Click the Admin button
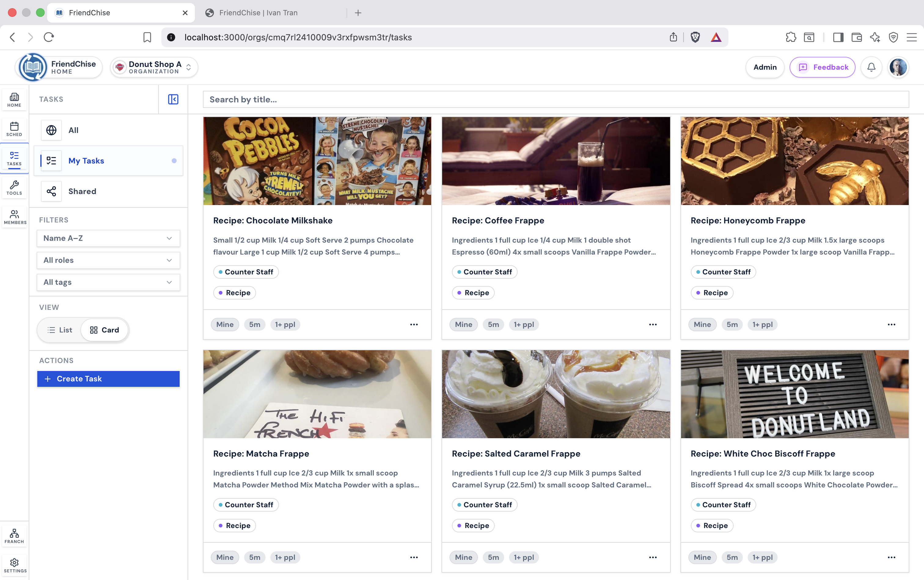 click(765, 67)
